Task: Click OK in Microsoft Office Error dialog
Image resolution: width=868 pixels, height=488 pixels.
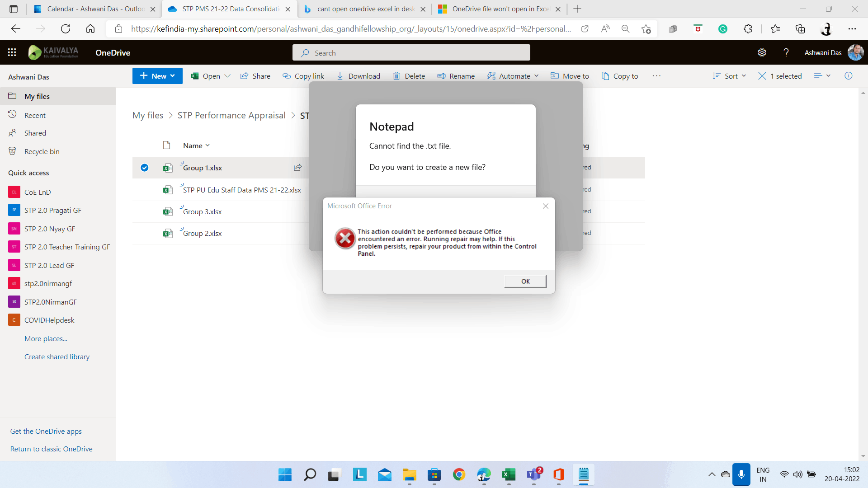Action: coord(525,281)
